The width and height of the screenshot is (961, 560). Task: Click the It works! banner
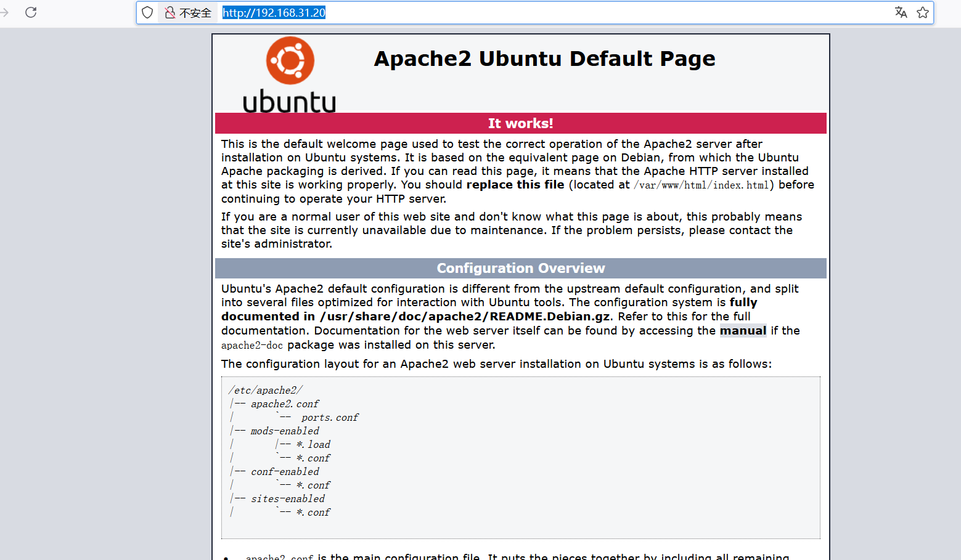(521, 123)
